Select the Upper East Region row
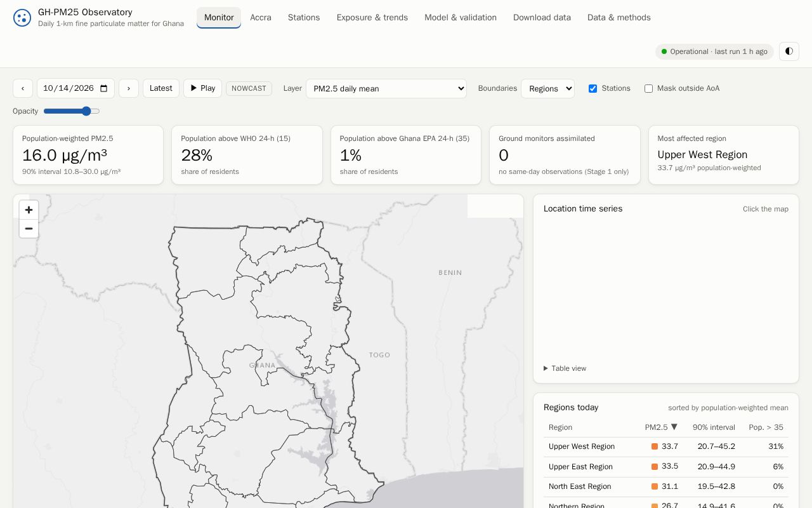Viewport: 812px width, 508px height. (x=666, y=467)
